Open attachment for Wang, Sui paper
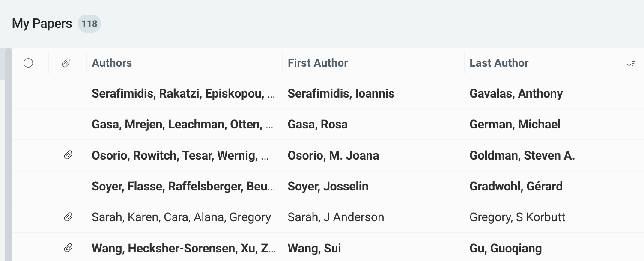Image resolution: width=644 pixels, height=261 pixels. 68,248
